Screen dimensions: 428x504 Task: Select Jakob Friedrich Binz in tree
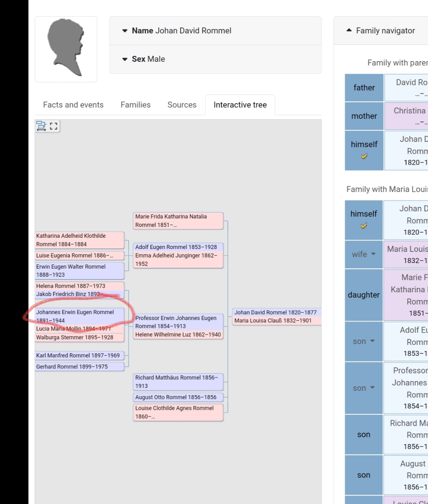click(79, 294)
